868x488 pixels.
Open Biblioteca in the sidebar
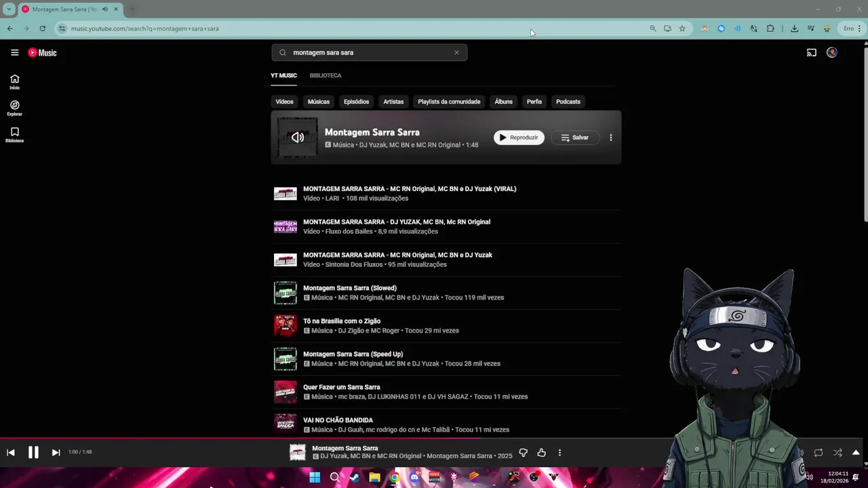pyautogui.click(x=14, y=134)
